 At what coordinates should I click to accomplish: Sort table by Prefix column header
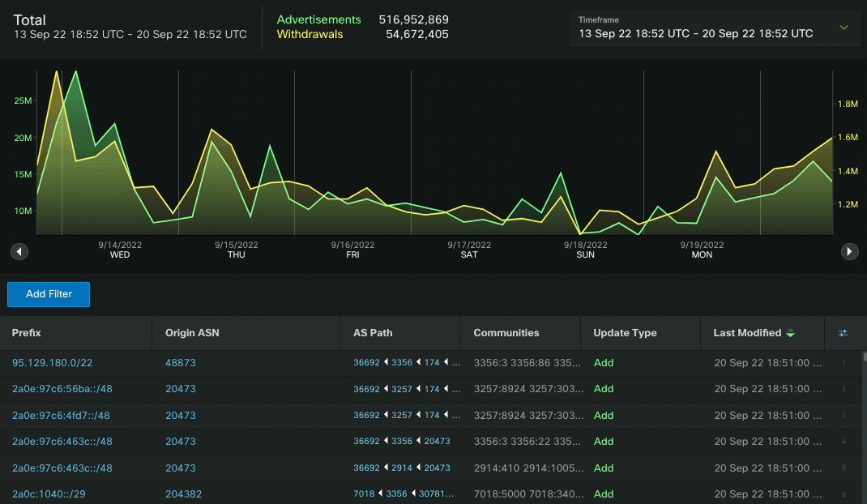coord(27,333)
